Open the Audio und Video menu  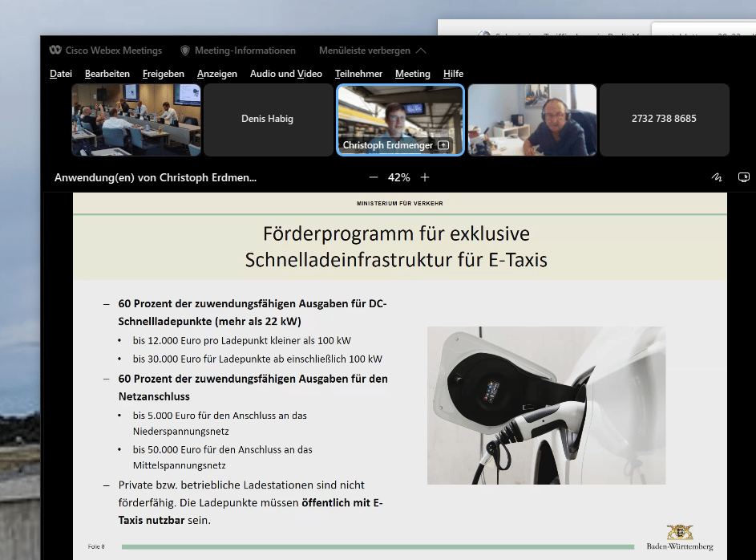pos(285,74)
